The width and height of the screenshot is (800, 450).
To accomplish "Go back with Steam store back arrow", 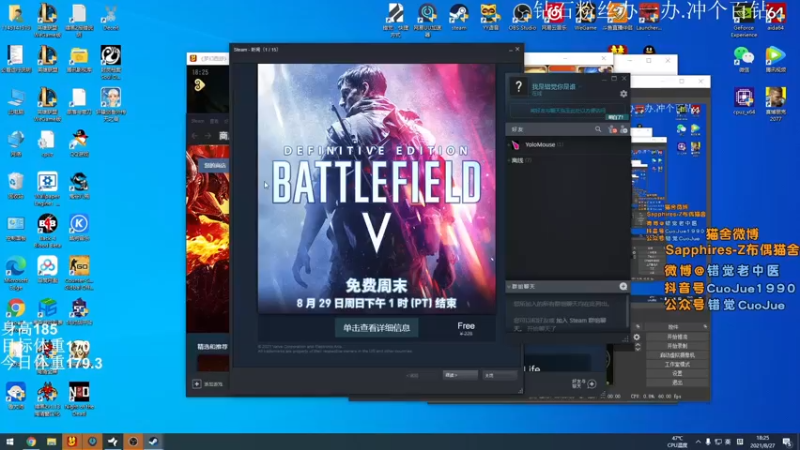I will click(x=194, y=136).
